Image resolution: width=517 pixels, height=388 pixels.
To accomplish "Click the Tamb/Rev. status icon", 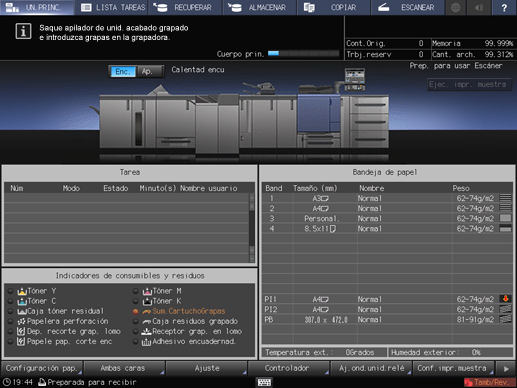I will pos(489,382).
